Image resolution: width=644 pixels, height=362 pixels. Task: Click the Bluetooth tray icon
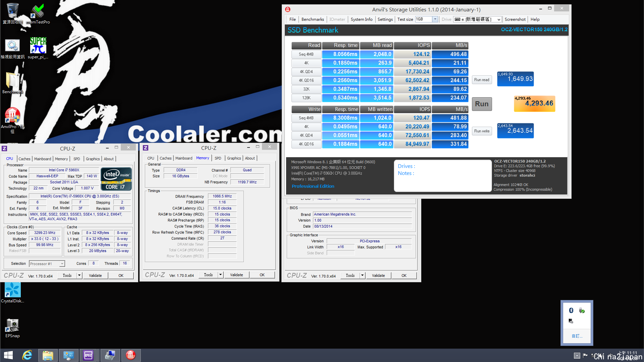point(571,310)
